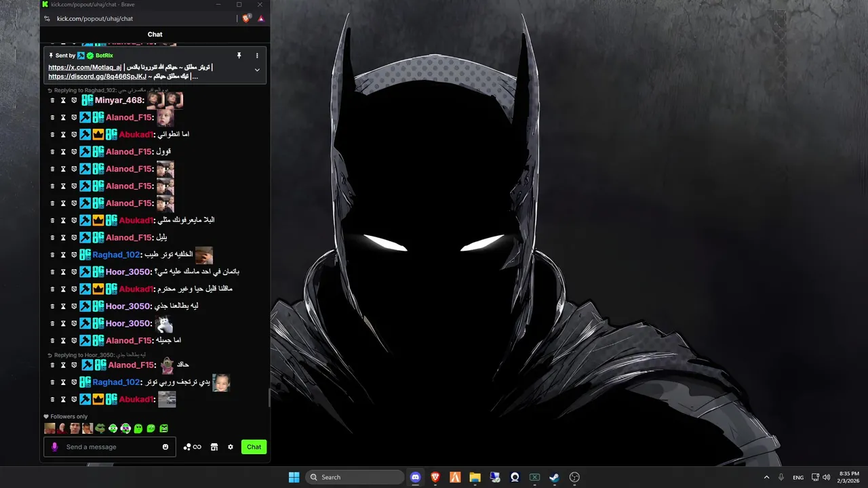Viewport: 868px width, 488px height.
Task: Click the message text "اما انطوائي"
Action: coord(173,135)
